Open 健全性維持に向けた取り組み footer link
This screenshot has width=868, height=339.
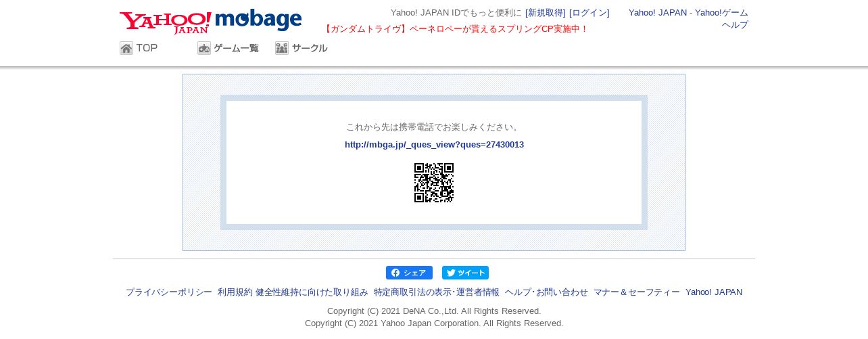pyautogui.click(x=312, y=292)
